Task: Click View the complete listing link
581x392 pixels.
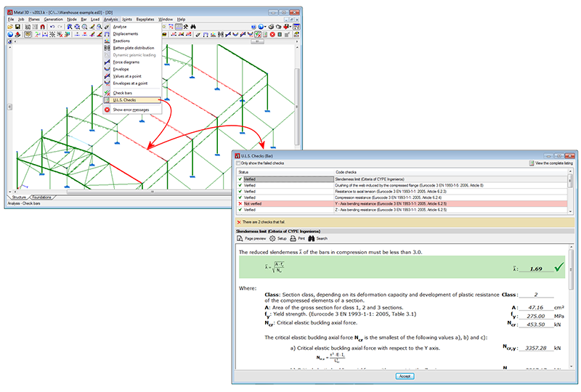Action: click(x=553, y=163)
